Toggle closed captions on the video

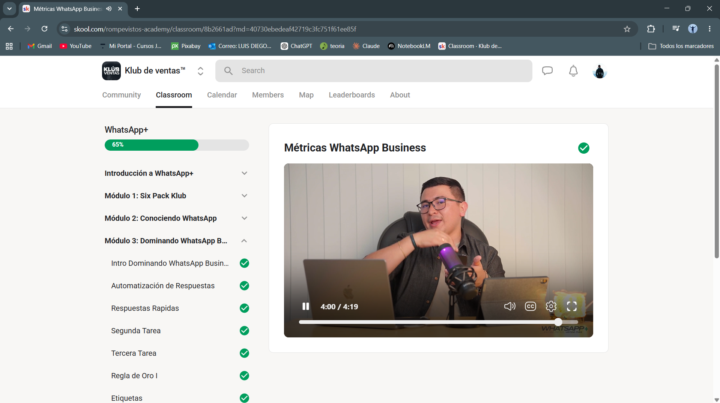point(530,306)
